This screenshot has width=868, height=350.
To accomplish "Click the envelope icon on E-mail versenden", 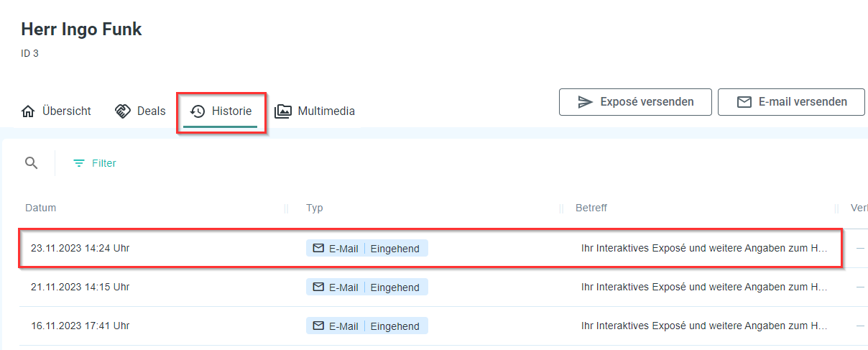I will 744,102.
